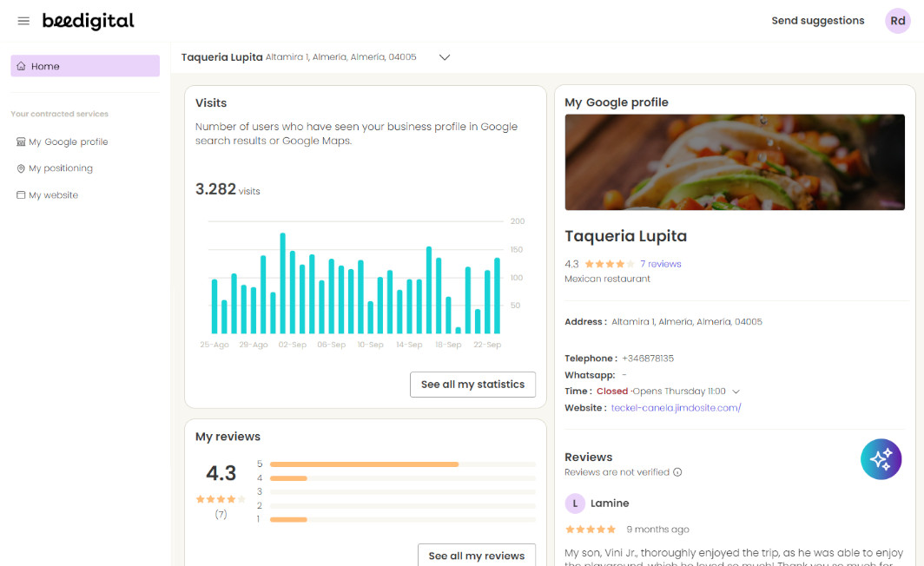Expand the Taqueria Lupita location dropdown
Image resolution: width=924 pixels, height=566 pixels.
coord(445,57)
